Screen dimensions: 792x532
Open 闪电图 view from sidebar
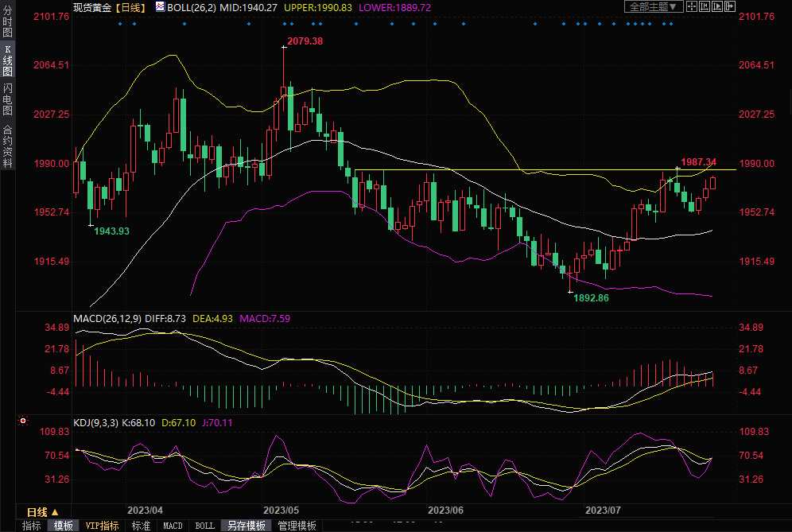click(7, 98)
